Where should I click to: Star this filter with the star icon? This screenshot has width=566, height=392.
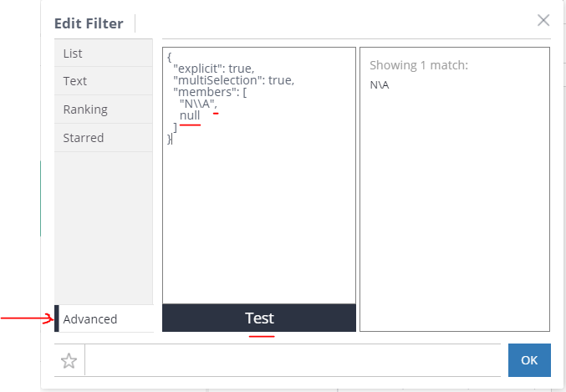[69, 360]
